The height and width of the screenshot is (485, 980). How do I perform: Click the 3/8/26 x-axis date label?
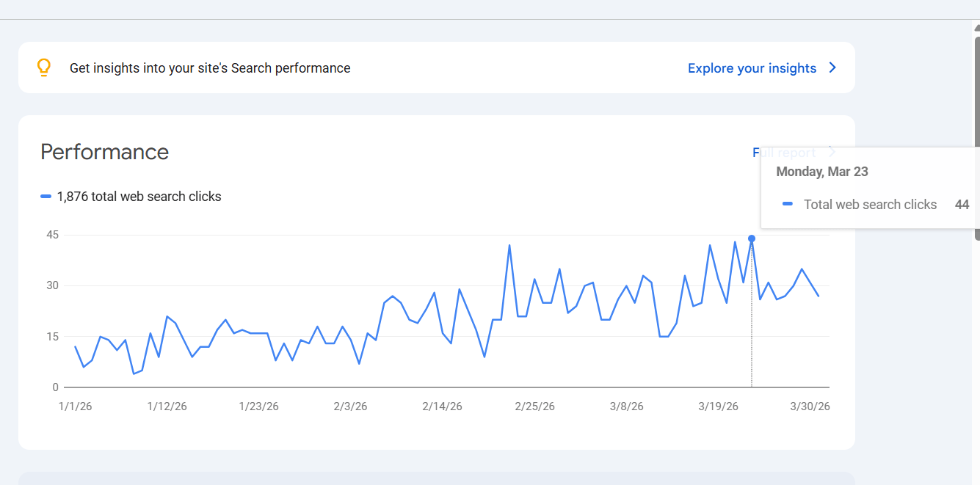pos(625,406)
